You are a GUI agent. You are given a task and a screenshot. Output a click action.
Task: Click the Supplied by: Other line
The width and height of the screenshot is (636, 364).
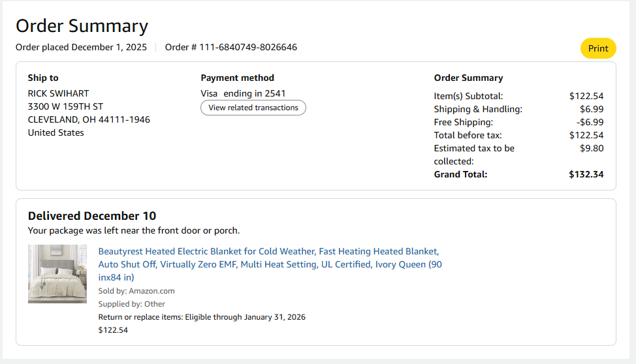point(131,304)
